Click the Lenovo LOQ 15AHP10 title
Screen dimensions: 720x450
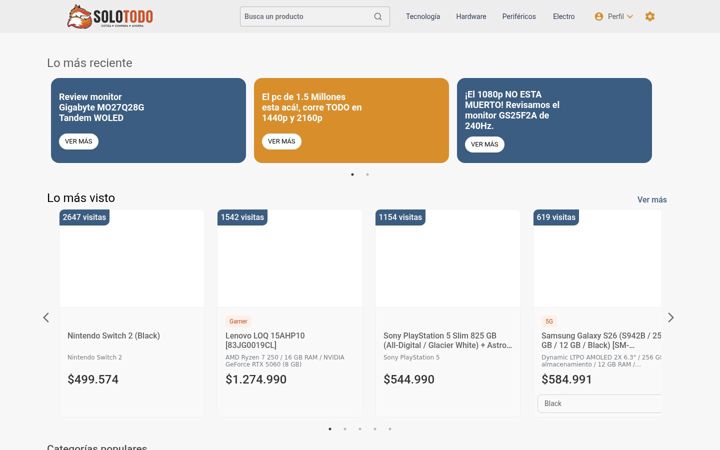[265, 340]
